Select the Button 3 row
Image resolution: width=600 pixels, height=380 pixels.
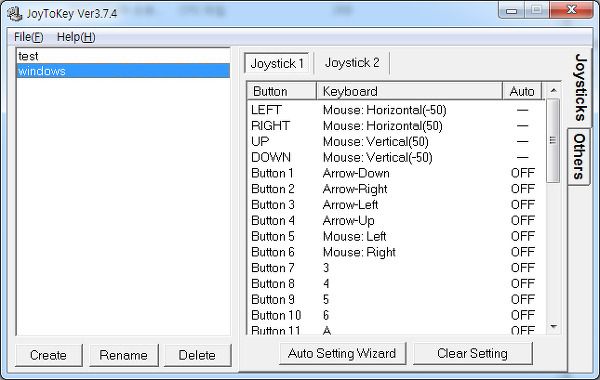pos(396,205)
